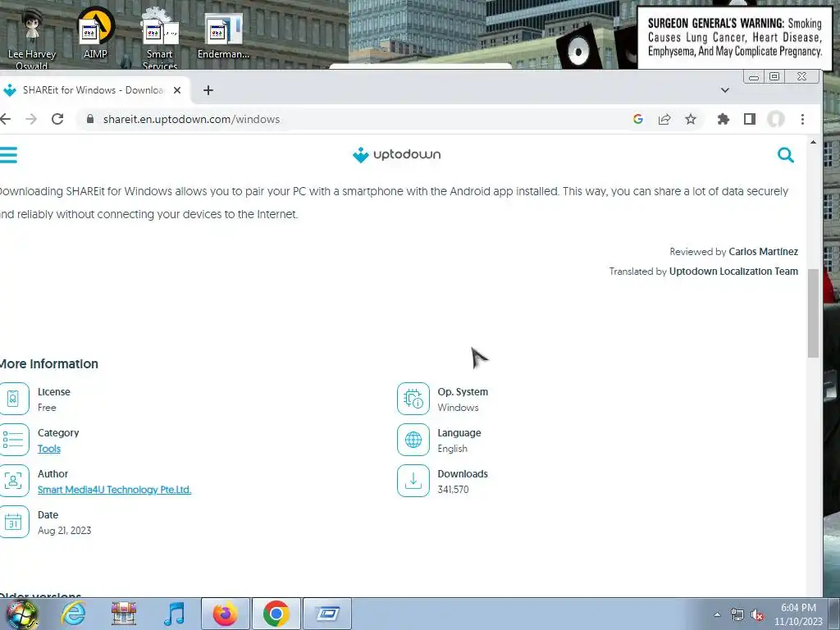
Task: Click the Category list icon
Action: 13,440
